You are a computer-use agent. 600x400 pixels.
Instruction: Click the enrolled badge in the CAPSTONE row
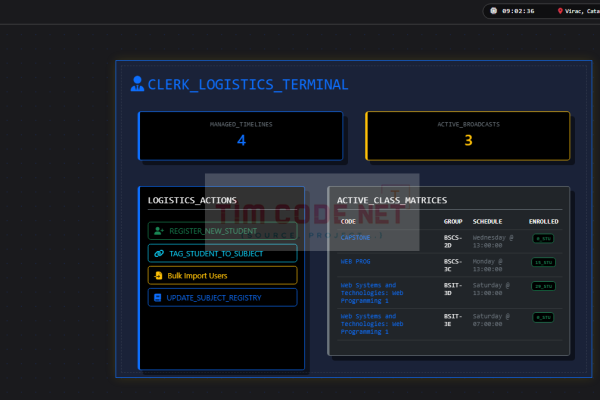tap(543, 238)
